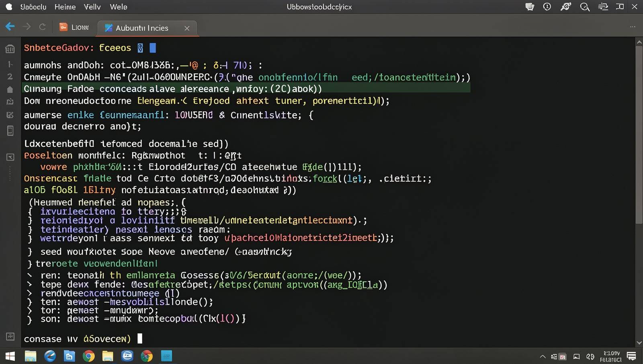Click the Apple logo in the menu bar
Image resolution: width=643 pixels, height=364 pixels.
tap(9, 7)
